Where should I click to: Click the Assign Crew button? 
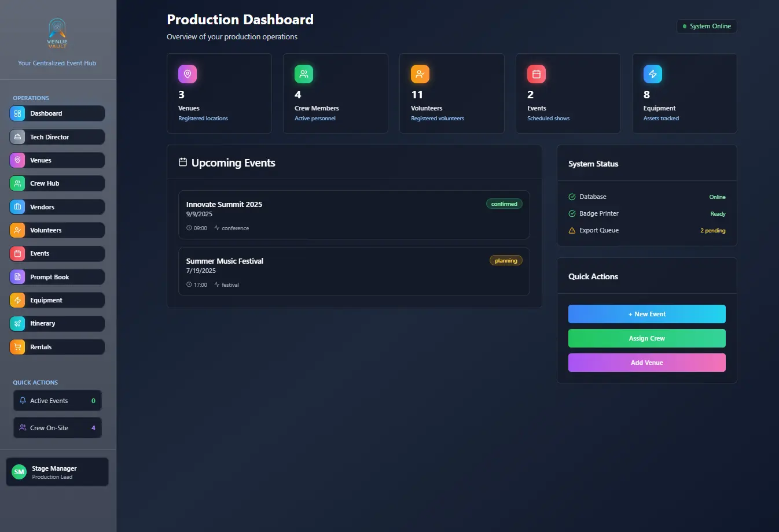click(647, 338)
